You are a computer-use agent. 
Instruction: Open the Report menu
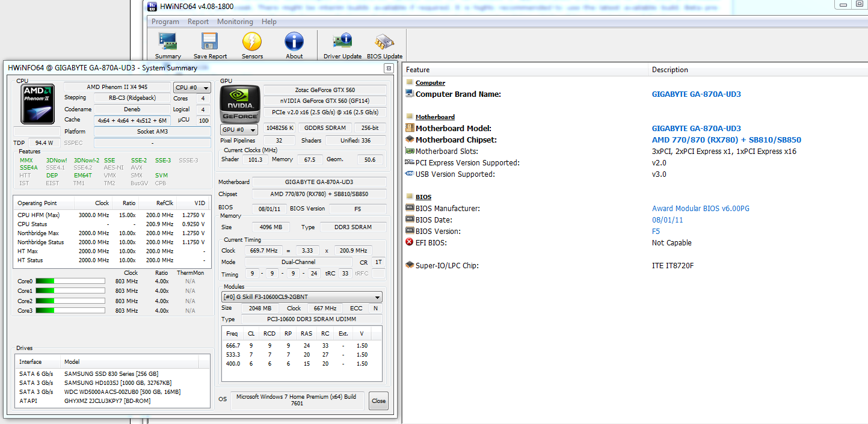(198, 22)
